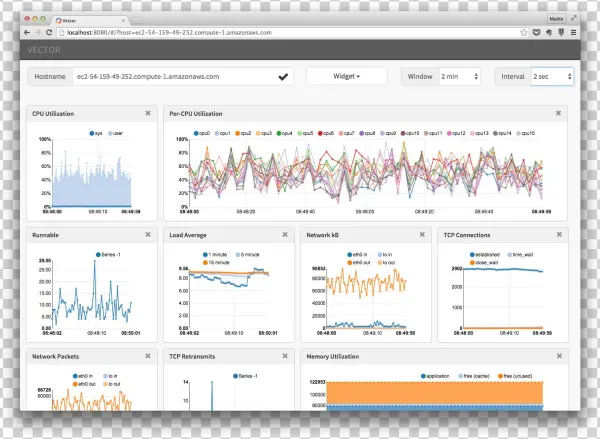The width and height of the screenshot is (600, 439).
Task: Open the Pocket extension icon
Action: tap(536, 33)
